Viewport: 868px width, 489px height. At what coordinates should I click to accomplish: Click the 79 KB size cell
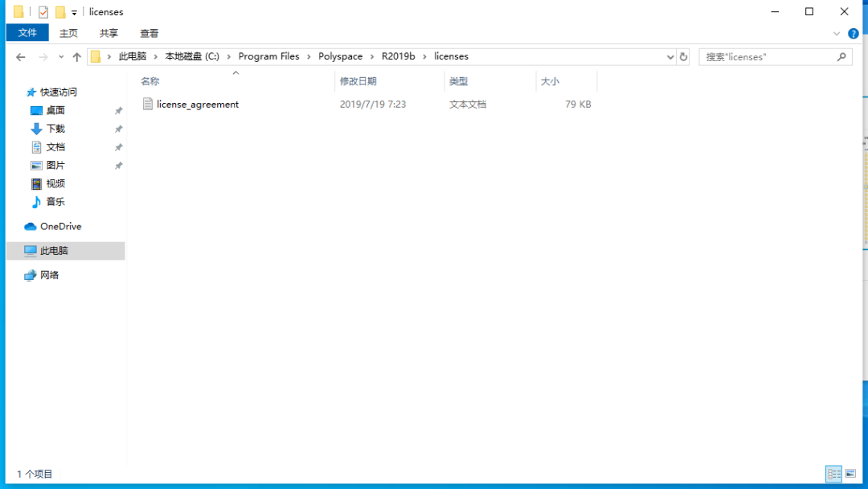pyautogui.click(x=578, y=104)
